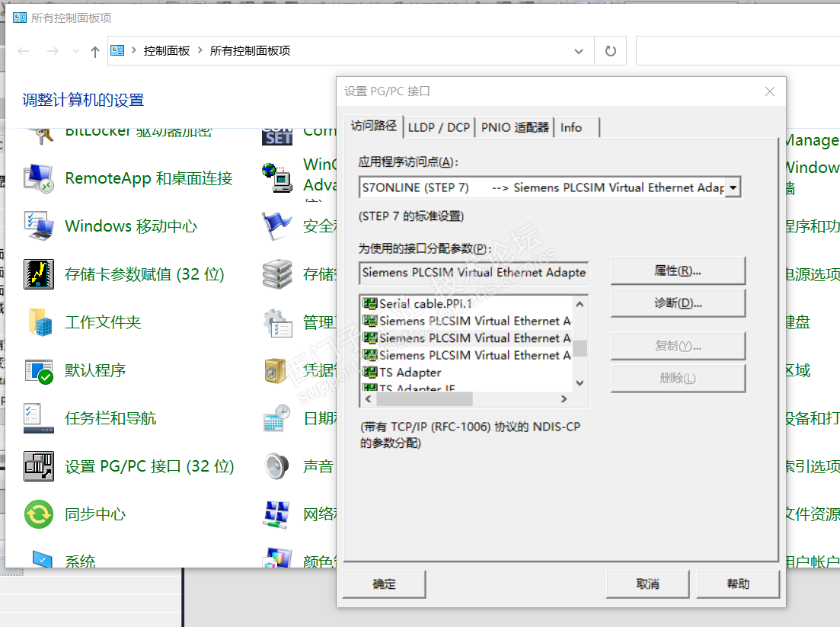The height and width of the screenshot is (627, 840).
Task: Click the globe computer icon beside WinC
Action: click(277, 178)
